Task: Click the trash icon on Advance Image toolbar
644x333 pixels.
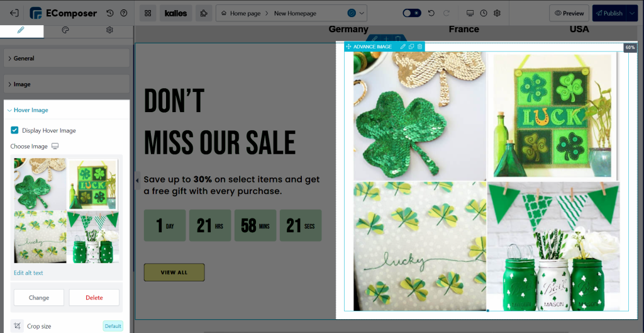Action: 419,47
